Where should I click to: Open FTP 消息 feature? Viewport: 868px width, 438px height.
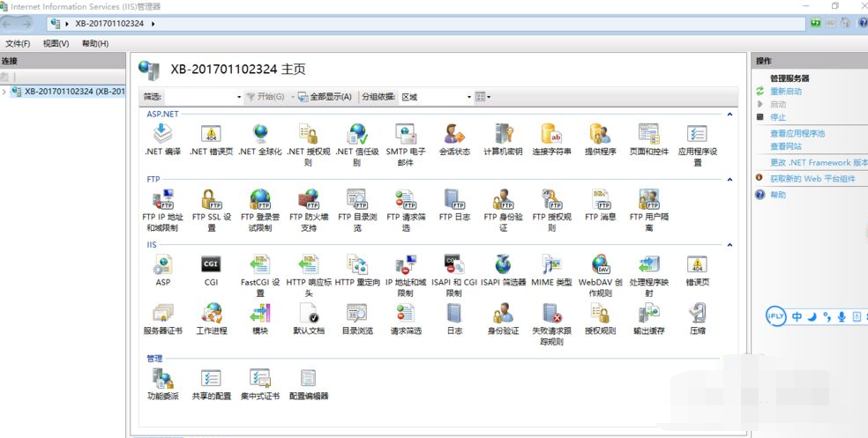tap(600, 204)
